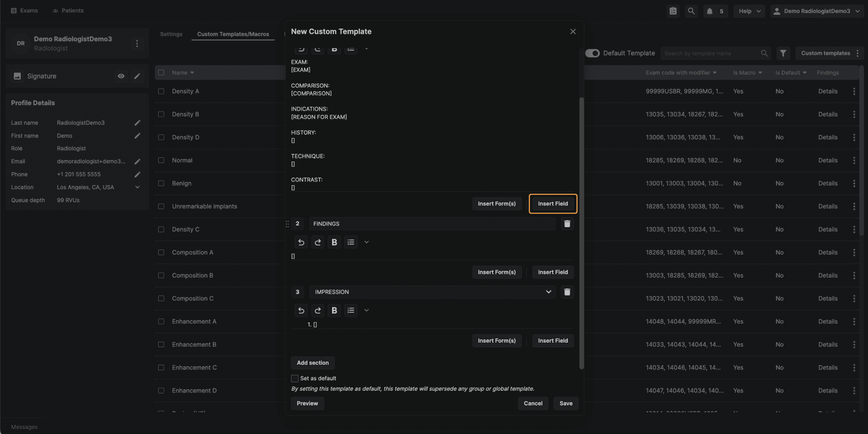Check the Normal row checkbox
Viewport: 868px width, 434px height.
coord(161,160)
